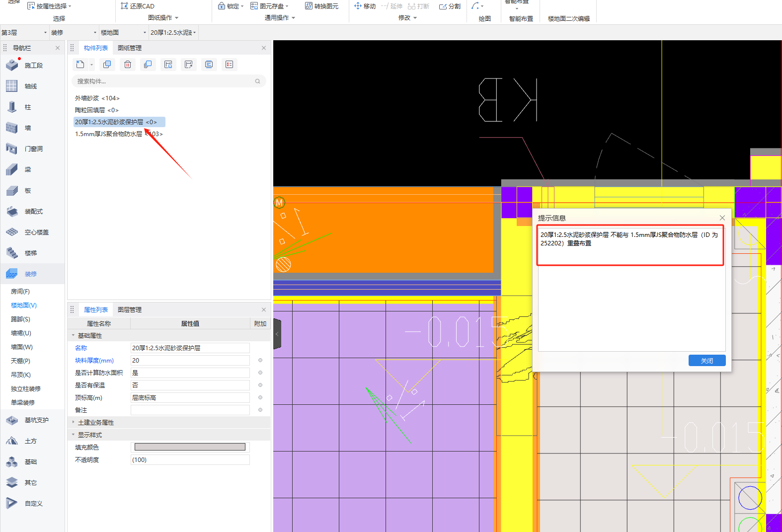Open the 自定义 custom category
Image resolution: width=782 pixels, height=532 pixels.
click(33, 503)
